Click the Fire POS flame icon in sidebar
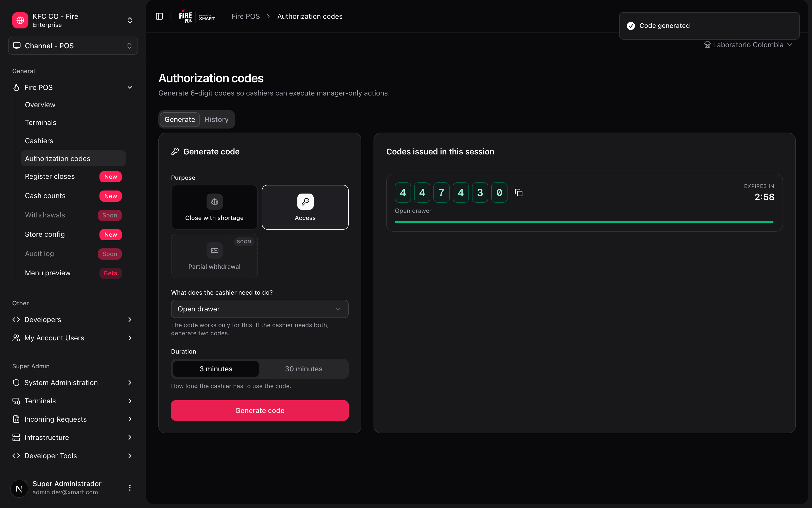This screenshot has width=812, height=508. pos(16,87)
